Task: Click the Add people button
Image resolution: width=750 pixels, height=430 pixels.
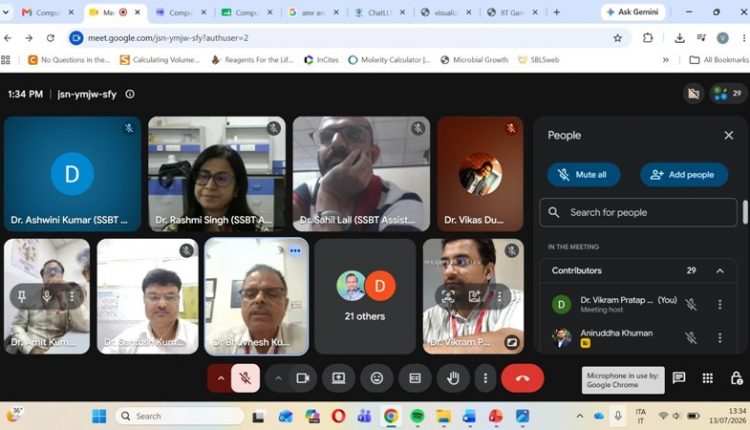Action: 684,175
